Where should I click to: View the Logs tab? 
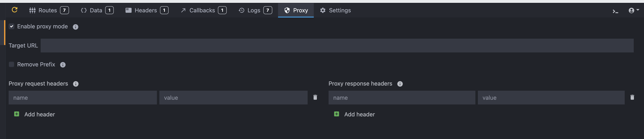pyautogui.click(x=255, y=10)
